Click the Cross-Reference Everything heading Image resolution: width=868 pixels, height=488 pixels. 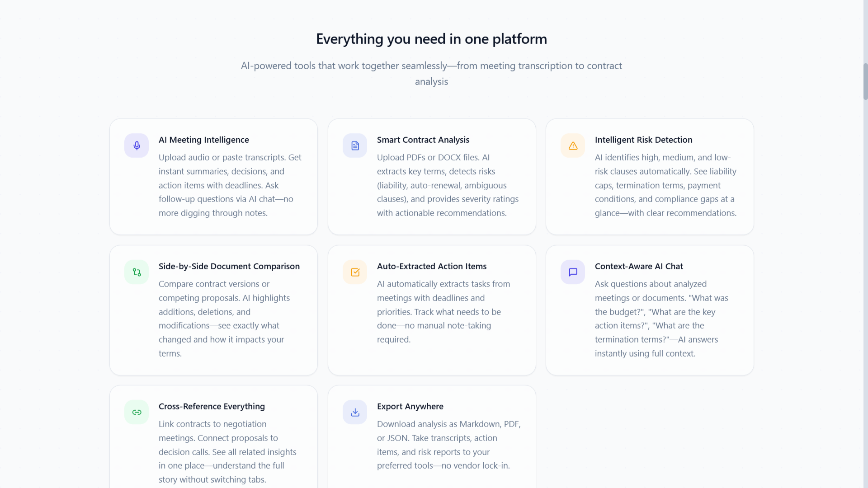coord(212,407)
